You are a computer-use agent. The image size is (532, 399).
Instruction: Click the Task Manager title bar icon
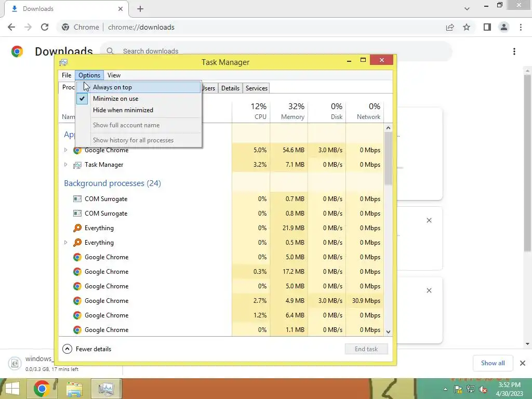[63, 62]
